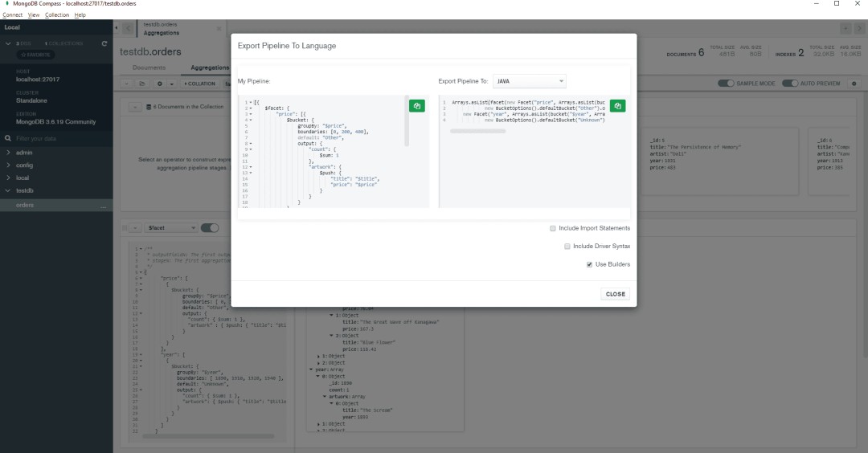This screenshot has height=453, width=868.
Task: Uncheck the Use Builders checkbox
Action: click(590, 264)
